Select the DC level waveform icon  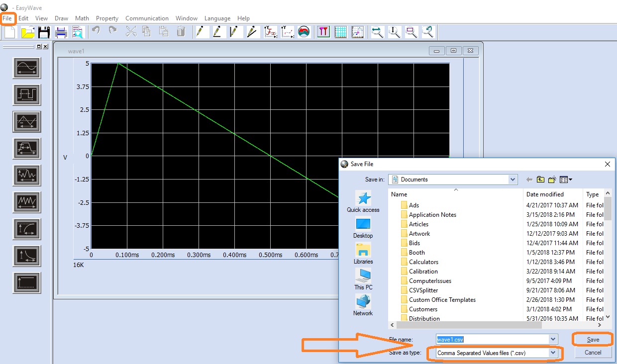coord(27,283)
